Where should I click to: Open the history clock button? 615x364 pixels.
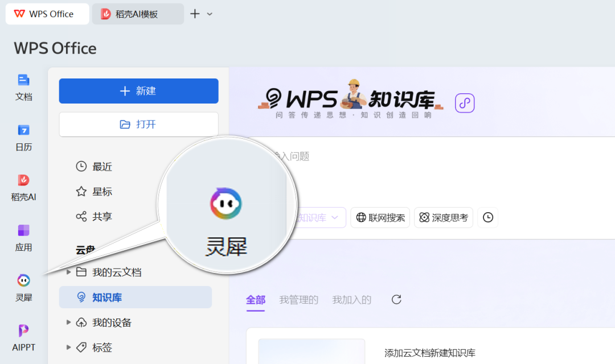(488, 217)
